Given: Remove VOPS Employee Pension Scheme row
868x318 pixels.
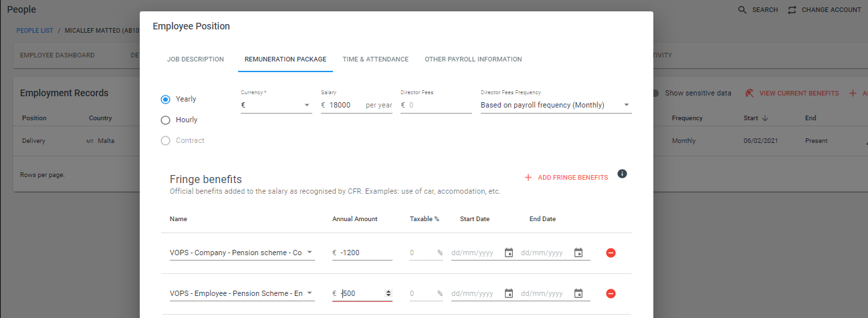Looking at the screenshot, I should click(611, 294).
